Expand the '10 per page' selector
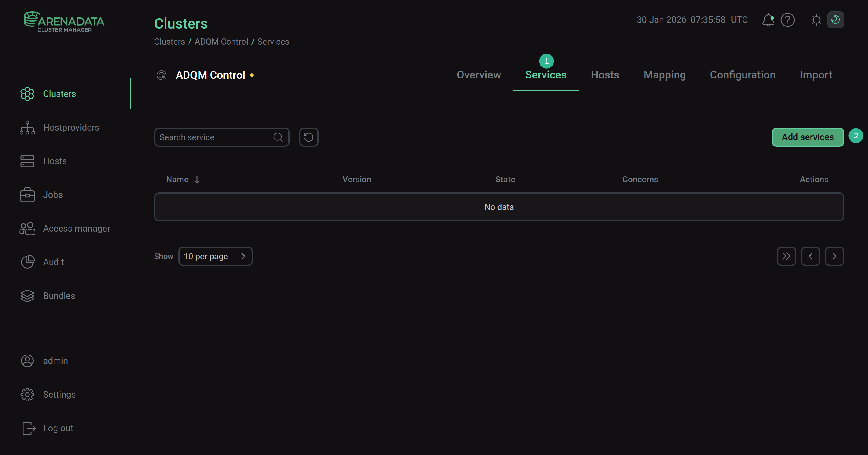This screenshot has height=455, width=868. (x=216, y=256)
